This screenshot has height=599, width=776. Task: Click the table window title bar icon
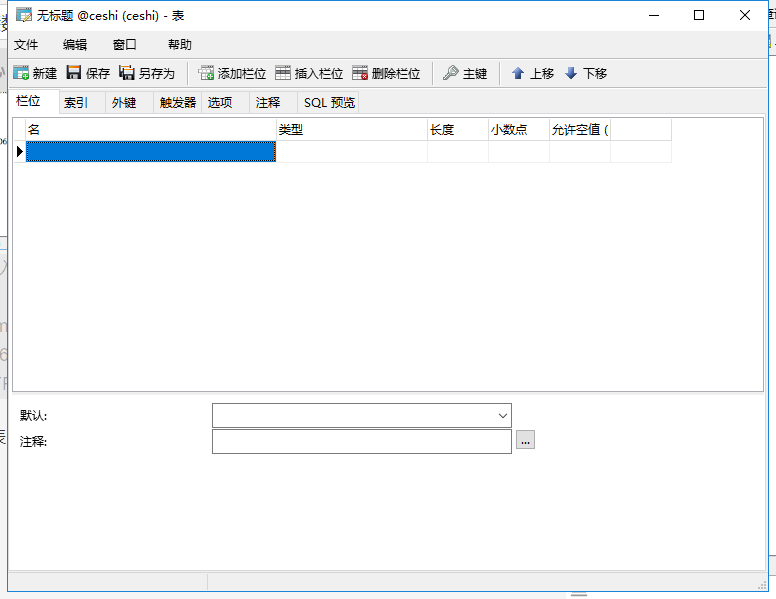point(24,15)
